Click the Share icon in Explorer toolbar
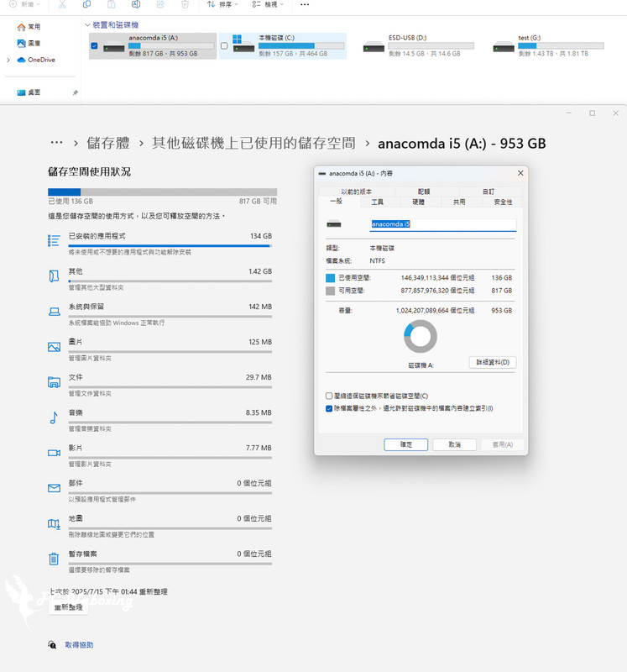This screenshot has width=627, height=672. pos(160,5)
